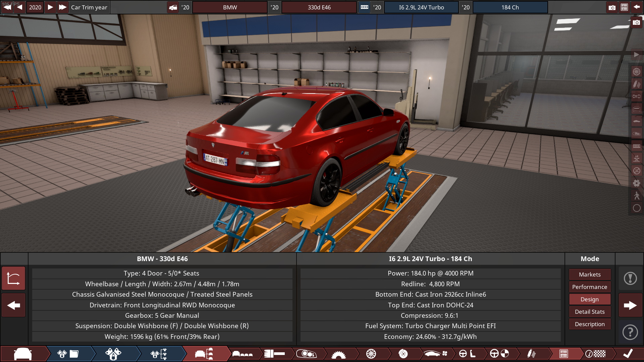The image size is (644, 362).
Task: Toggle engine block visibility in sidebar
Action: pyautogui.click(x=636, y=146)
